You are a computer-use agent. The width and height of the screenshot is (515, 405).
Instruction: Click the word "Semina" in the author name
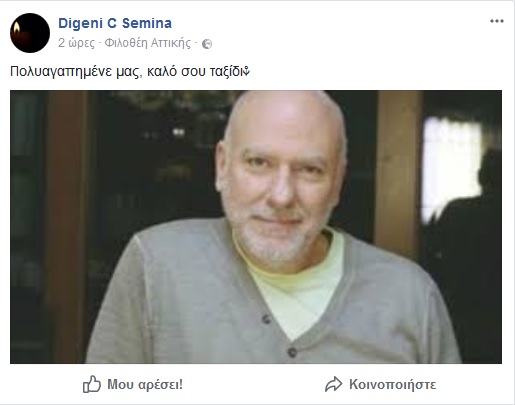tap(147, 23)
